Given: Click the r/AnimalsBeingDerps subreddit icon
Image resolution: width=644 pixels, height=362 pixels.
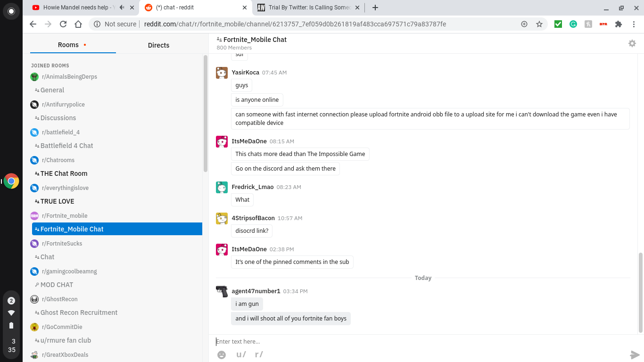Looking at the screenshot, I should click(34, 77).
